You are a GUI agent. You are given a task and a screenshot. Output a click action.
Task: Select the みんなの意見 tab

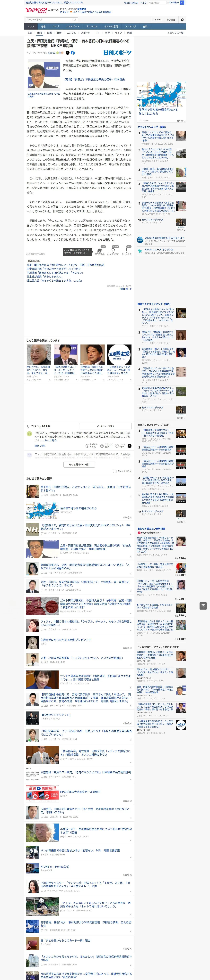tap(111, 27)
